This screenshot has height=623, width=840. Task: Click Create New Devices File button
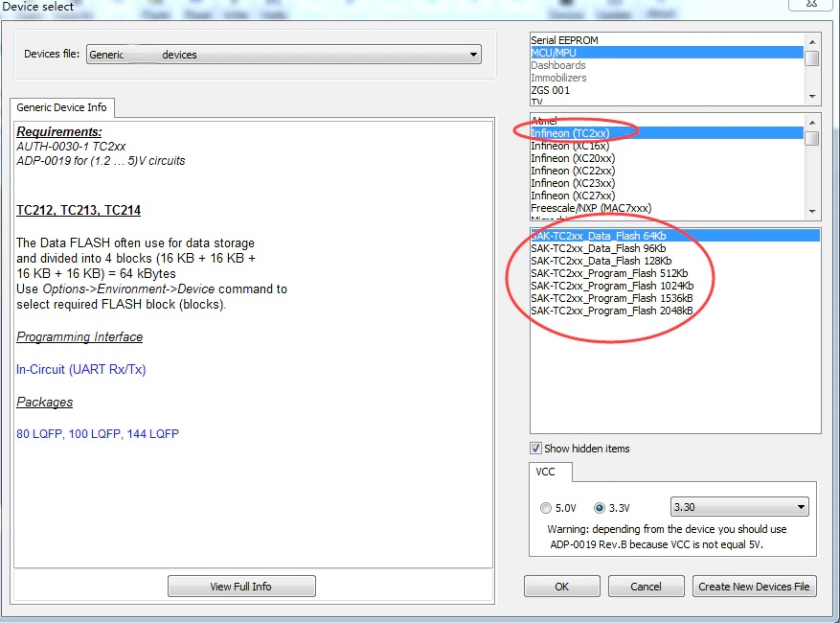[754, 587]
